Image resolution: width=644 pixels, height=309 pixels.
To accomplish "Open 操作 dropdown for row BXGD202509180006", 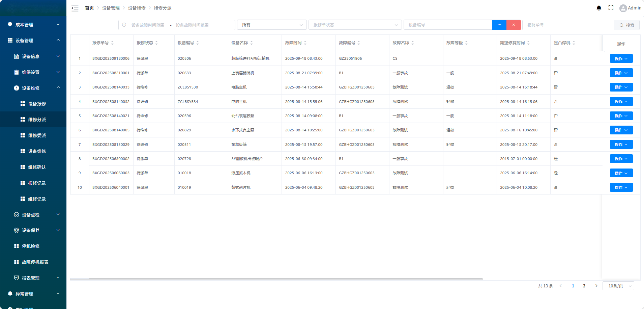I will (621, 58).
